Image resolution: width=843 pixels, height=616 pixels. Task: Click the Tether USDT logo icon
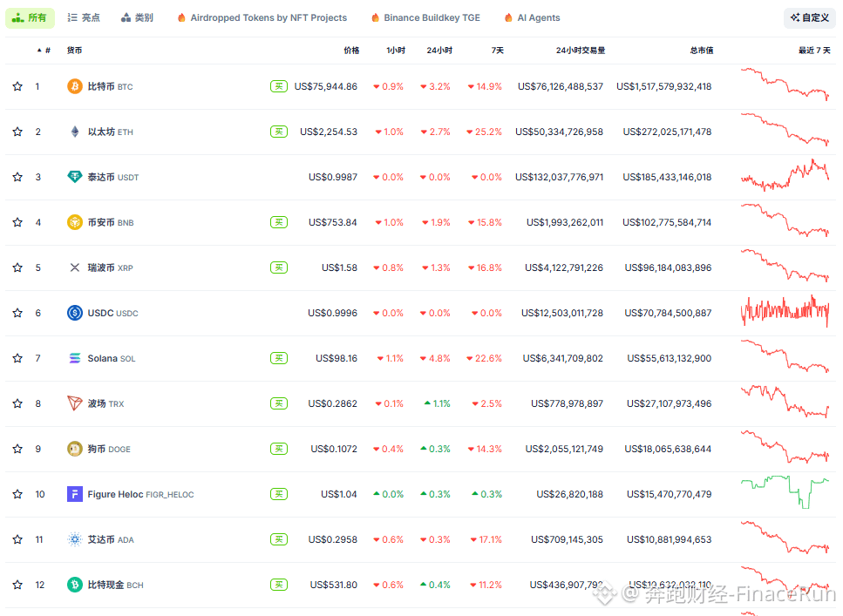73,177
